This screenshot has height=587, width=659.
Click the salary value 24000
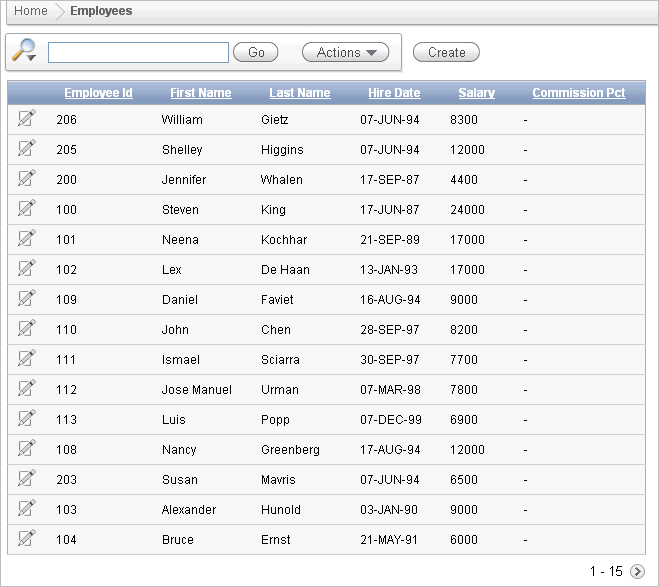467,210
